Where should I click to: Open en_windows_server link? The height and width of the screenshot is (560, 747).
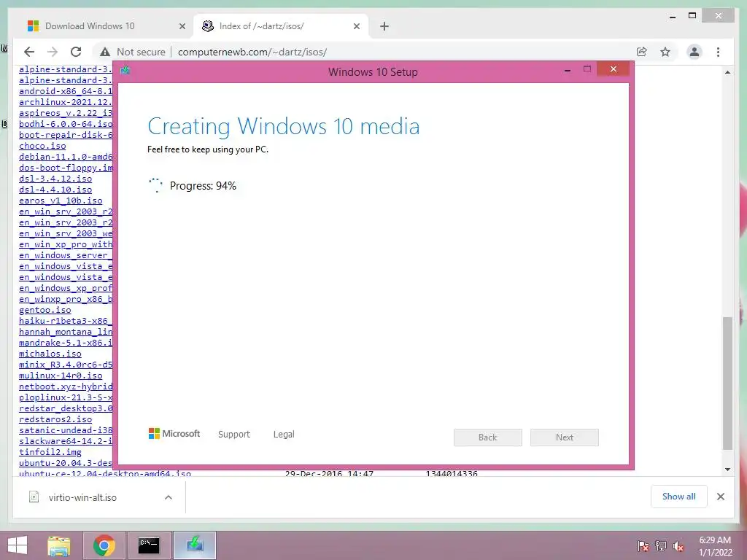[66, 255]
